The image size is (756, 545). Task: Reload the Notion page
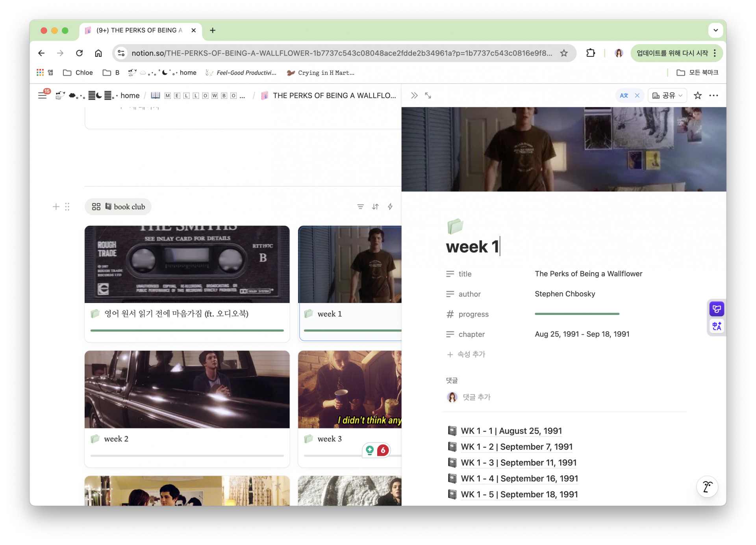tap(80, 53)
